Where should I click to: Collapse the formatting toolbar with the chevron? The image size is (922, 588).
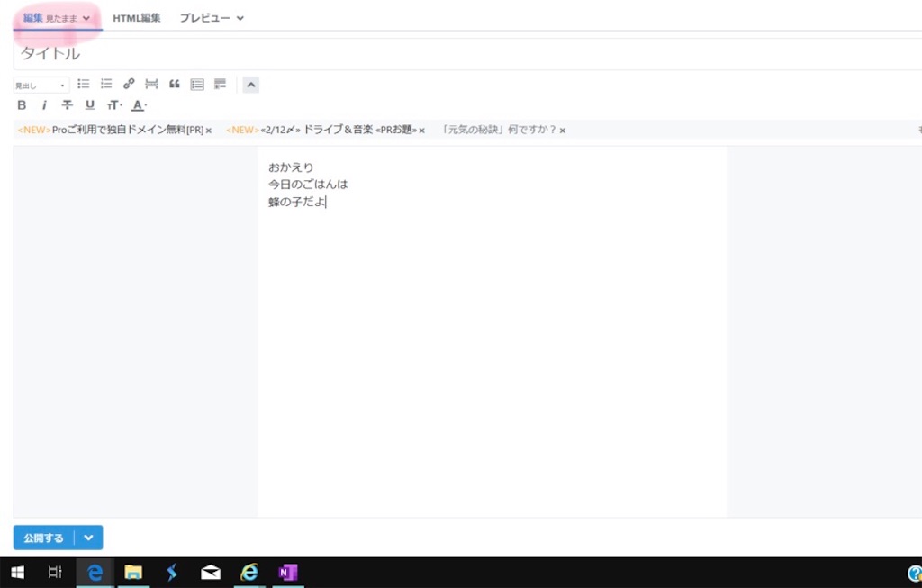pos(250,84)
